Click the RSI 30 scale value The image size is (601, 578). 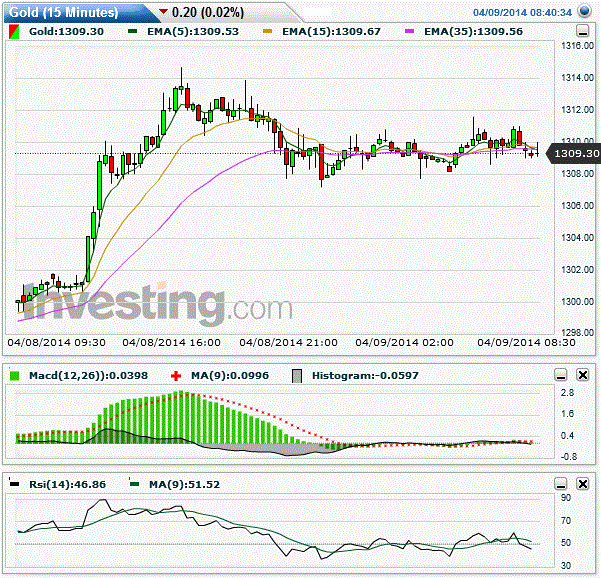coord(566,565)
